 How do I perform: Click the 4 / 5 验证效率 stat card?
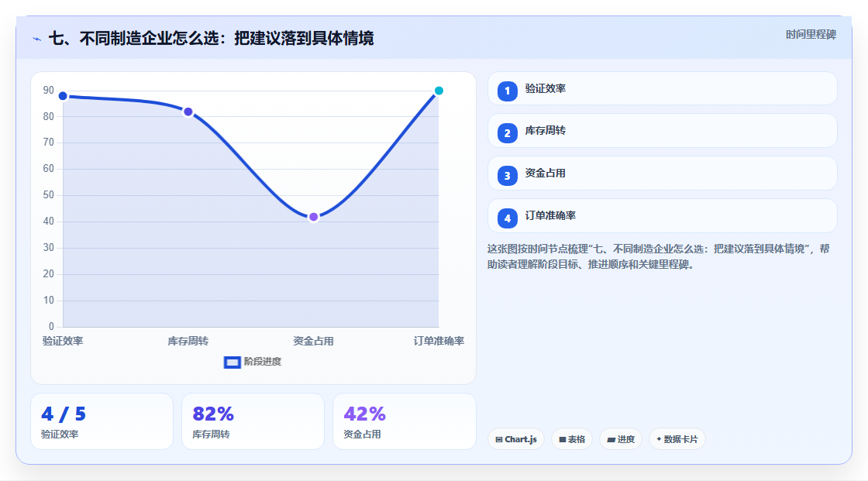click(102, 422)
